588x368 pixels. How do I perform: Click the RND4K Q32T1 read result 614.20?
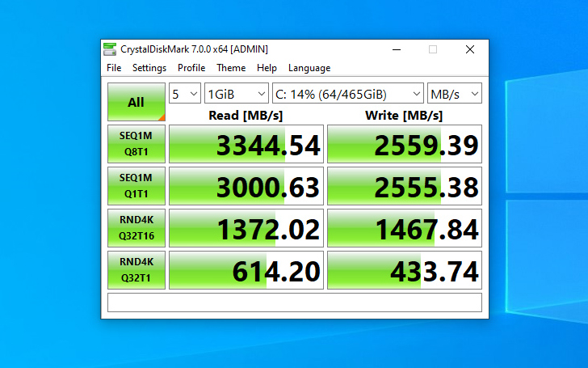click(x=246, y=270)
